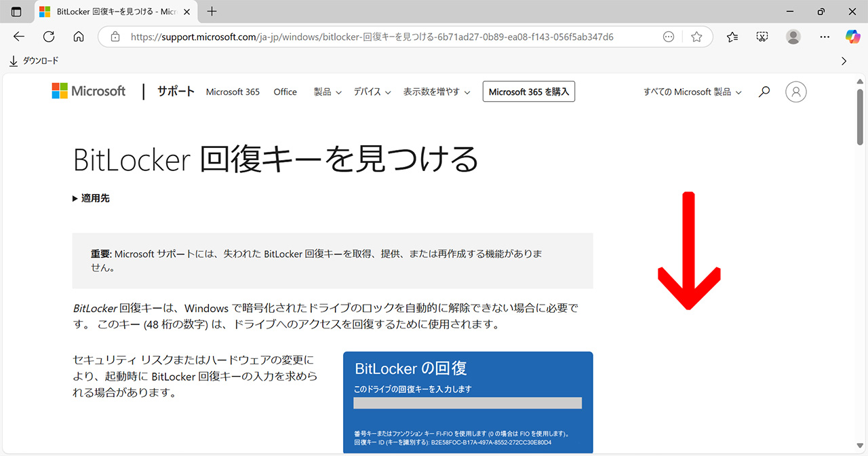Expand the 製品 dropdown menu
868x456 pixels.
pos(328,92)
